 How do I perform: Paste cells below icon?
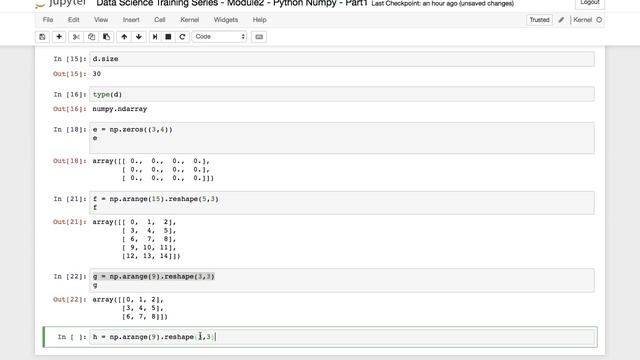click(x=106, y=37)
